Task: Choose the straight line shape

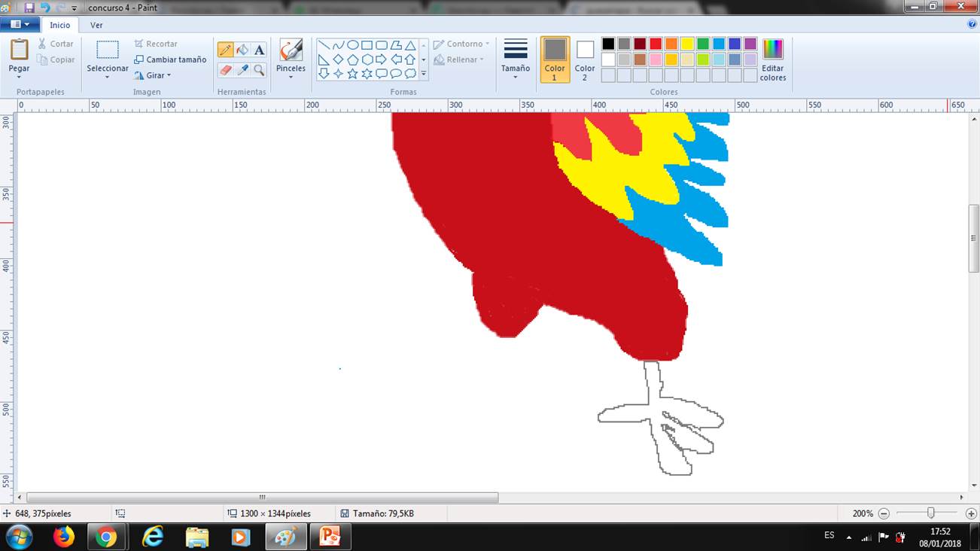Action: tap(324, 45)
